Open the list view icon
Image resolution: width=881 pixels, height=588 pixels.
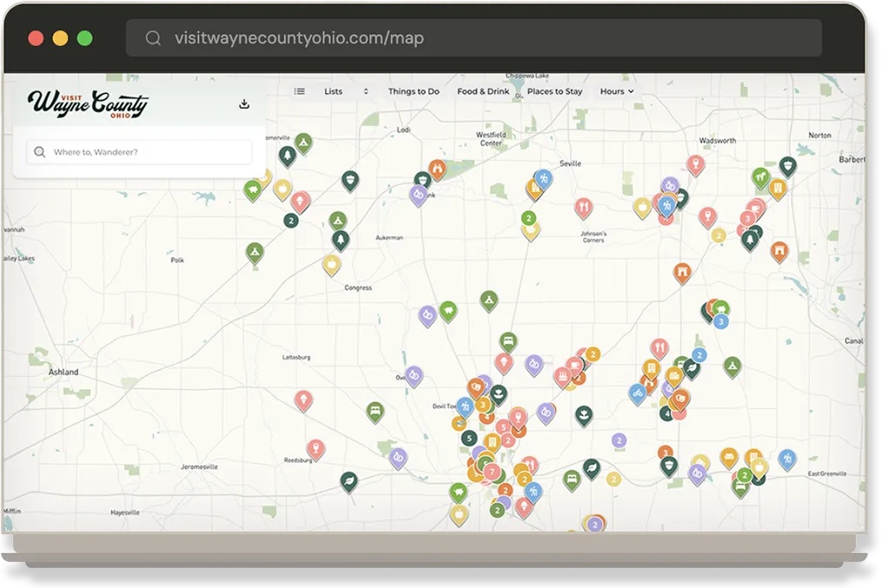click(300, 91)
